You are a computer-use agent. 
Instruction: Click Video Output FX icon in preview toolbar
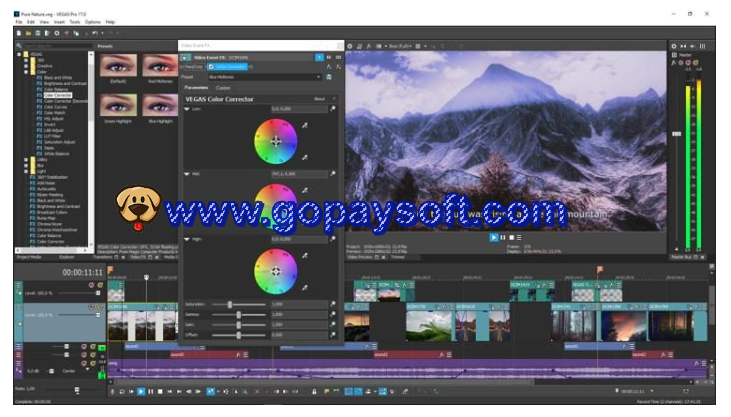tap(369, 46)
